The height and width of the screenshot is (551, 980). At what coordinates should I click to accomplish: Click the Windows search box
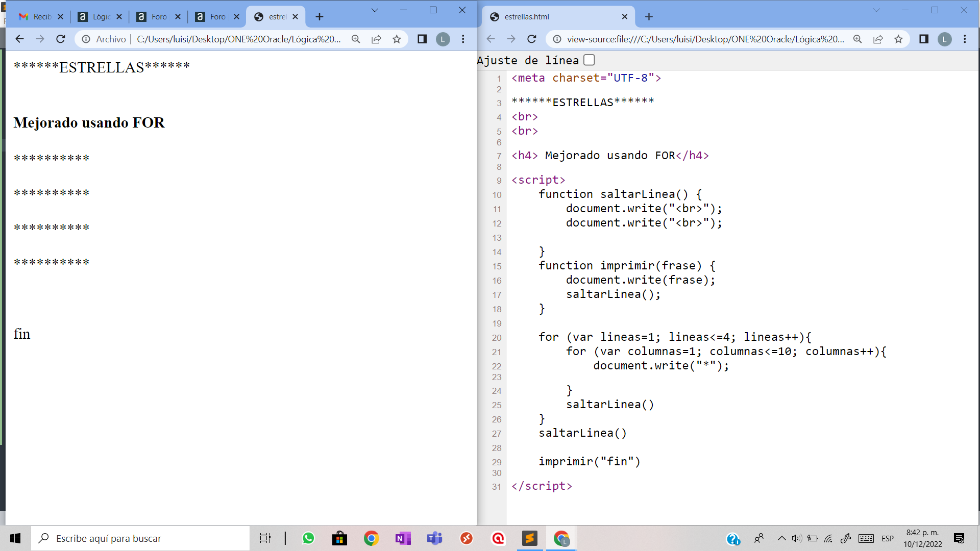(x=140, y=538)
